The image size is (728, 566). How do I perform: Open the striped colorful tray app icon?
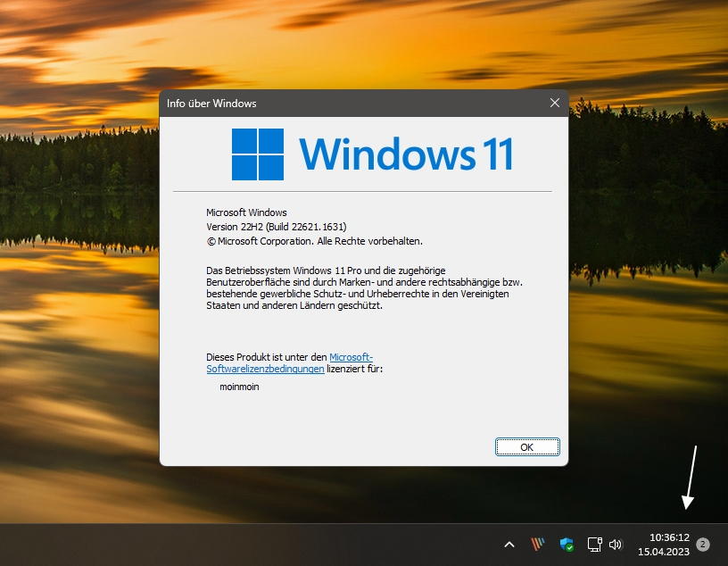pos(538,545)
